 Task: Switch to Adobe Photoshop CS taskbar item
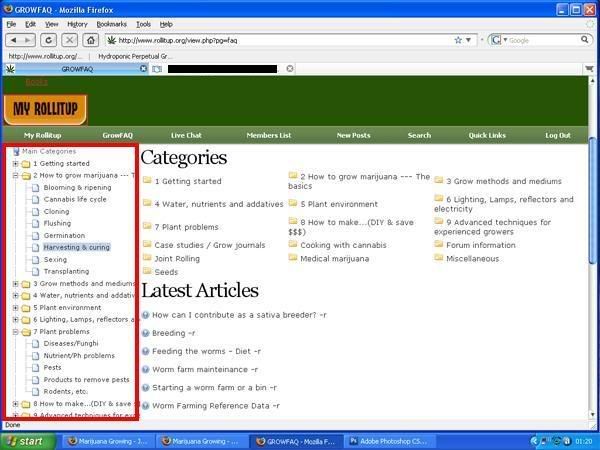[x=389, y=441]
